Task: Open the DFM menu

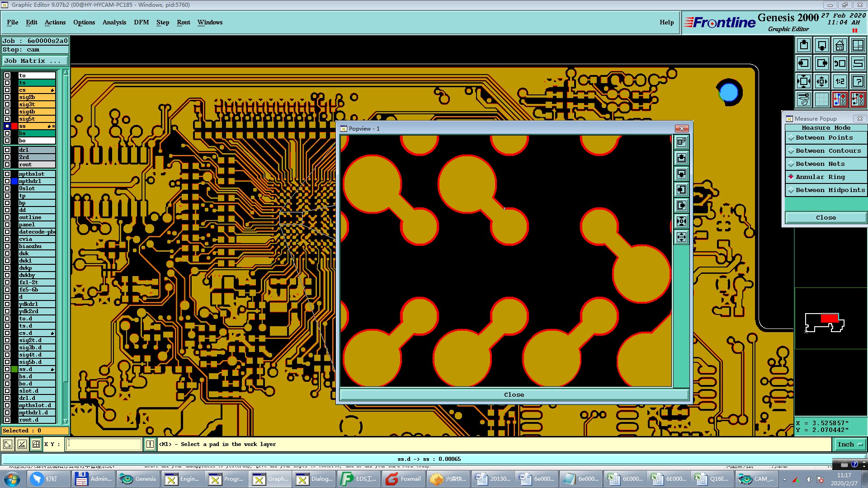Action: point(141,22)
